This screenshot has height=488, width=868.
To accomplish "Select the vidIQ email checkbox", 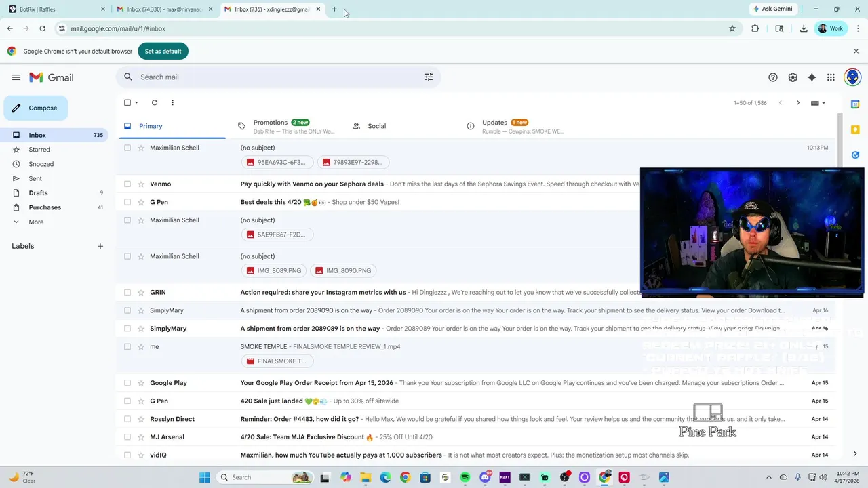I will coord(127,455).
